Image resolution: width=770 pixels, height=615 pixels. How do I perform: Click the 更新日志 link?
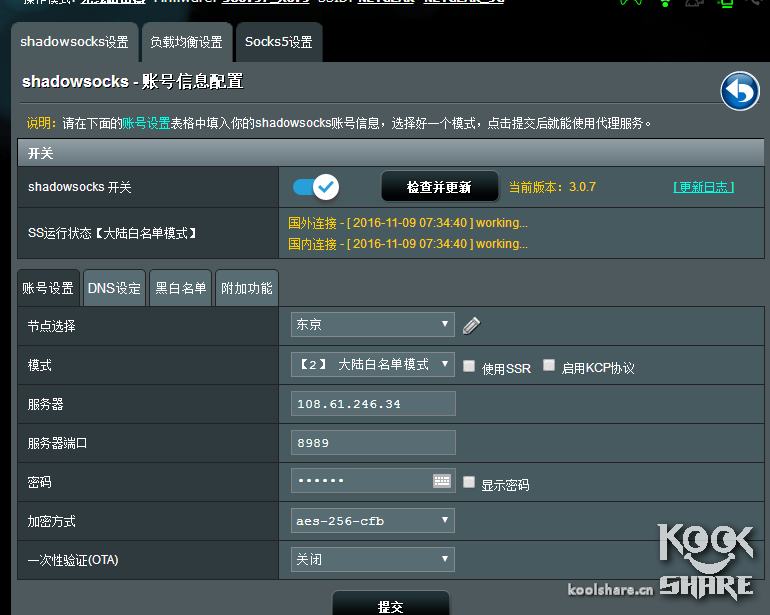[703, 187]
